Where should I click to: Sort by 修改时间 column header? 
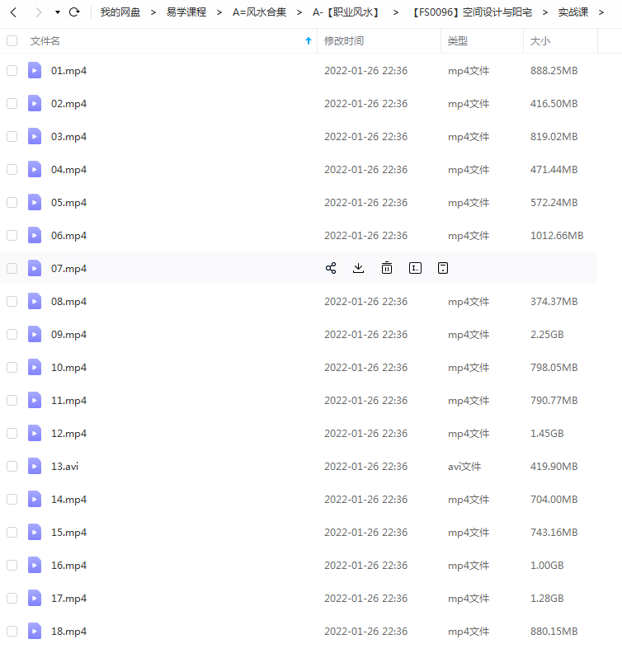pos(343,40)
